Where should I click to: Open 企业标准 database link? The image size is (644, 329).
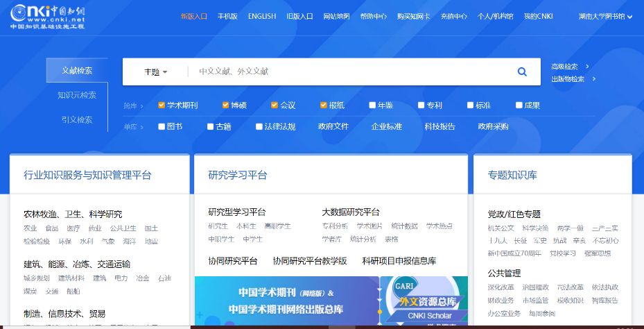click(x=387, y=126)
